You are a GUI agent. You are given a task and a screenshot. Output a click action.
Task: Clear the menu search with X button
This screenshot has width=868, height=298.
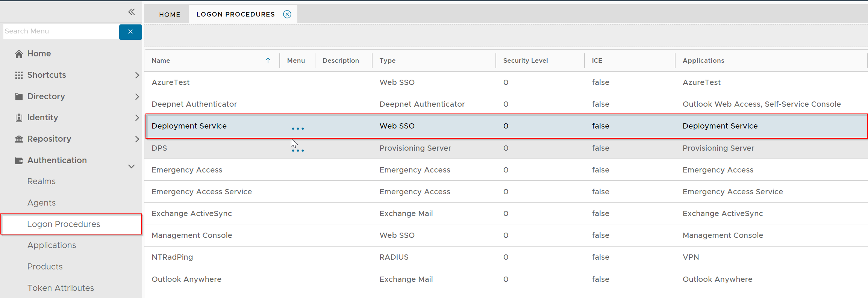click(130, 32)
